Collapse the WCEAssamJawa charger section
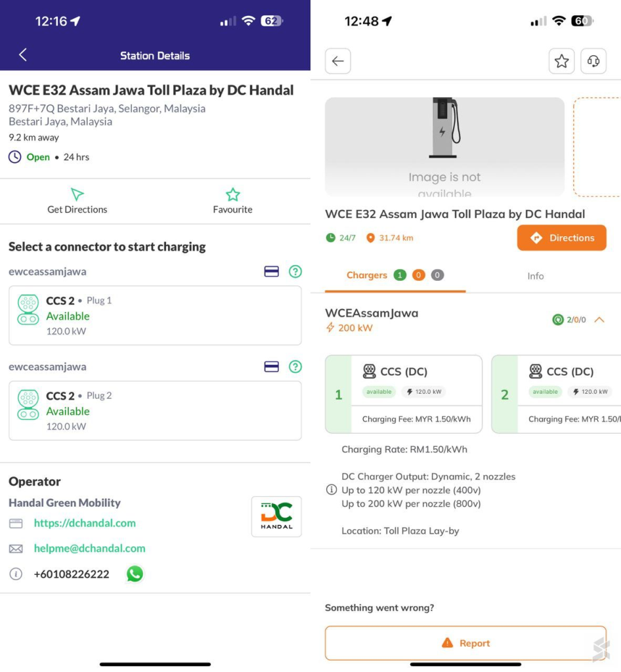This screenshot has width=621, height=672. tap(599, 320)
